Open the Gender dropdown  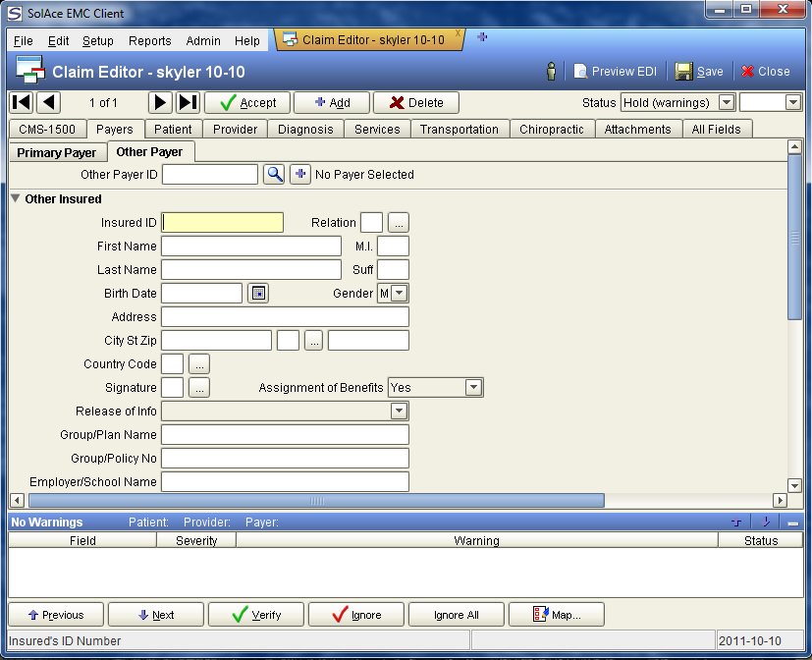coord(399,294)
